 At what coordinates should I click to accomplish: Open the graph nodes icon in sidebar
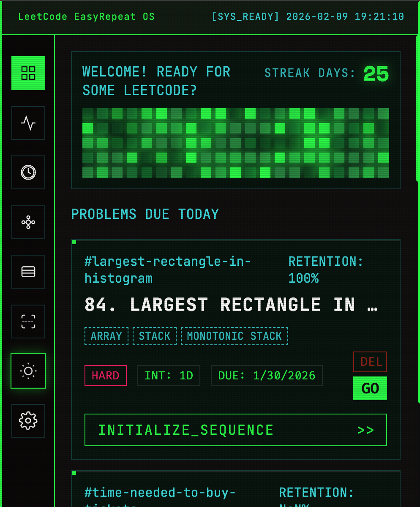click(28, 222)
